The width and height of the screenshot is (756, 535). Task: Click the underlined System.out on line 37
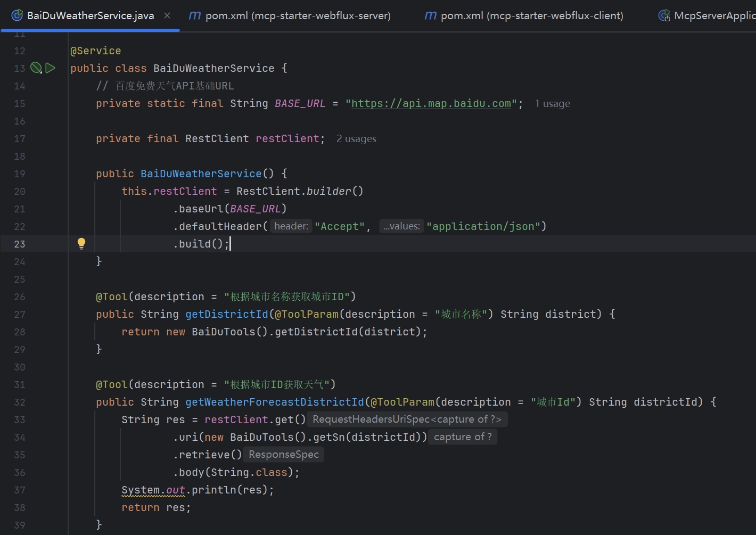pyautogui.click(x=153, y=490)
